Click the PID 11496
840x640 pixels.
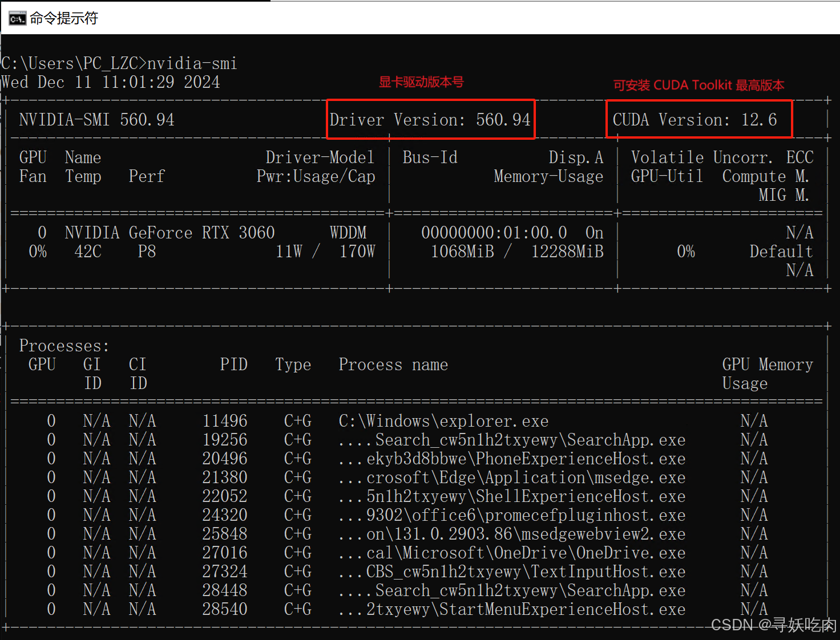(225, 421)
